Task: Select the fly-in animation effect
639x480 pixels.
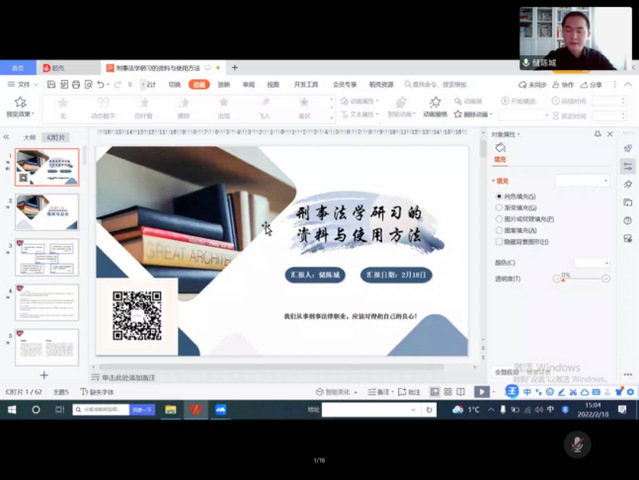Action: pos(264,103)
